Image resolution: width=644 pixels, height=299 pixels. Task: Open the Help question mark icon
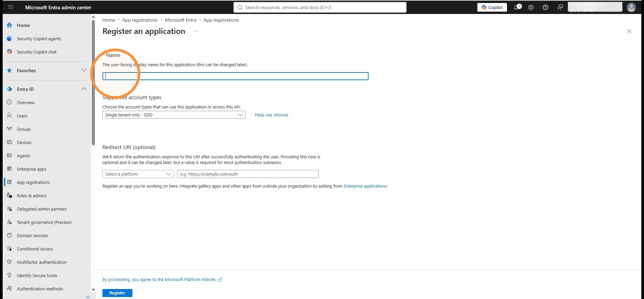pyautogui.click(x=546, y=7)
